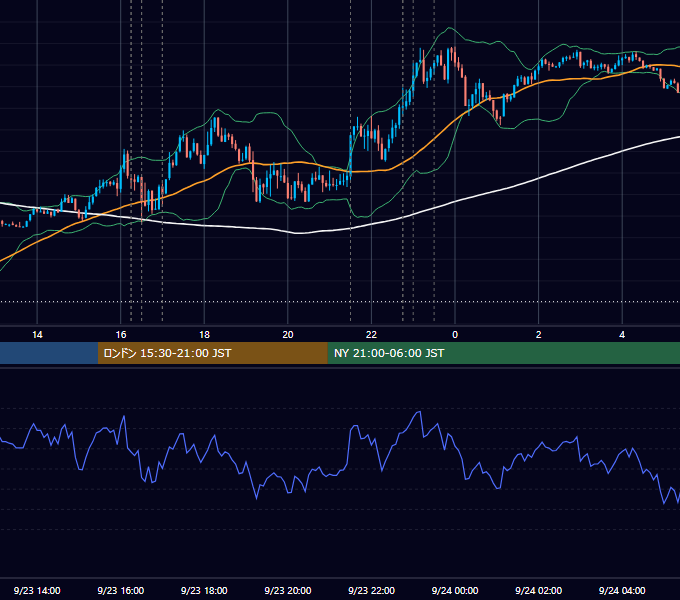This screenshot has width=680, height=600.
Task: Click the hour label 2 on the chart axis
Action: tap(539, 334)
